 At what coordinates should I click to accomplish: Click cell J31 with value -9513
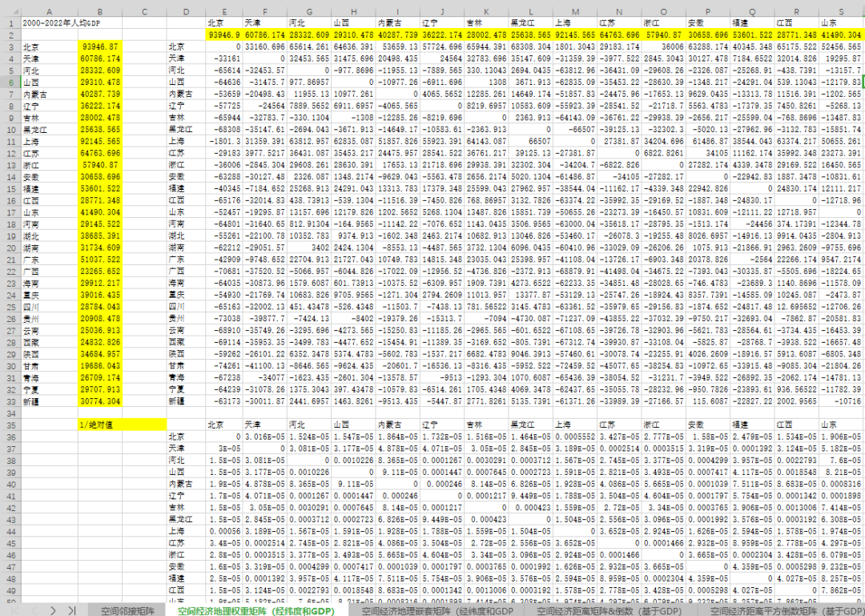(442, 377)
